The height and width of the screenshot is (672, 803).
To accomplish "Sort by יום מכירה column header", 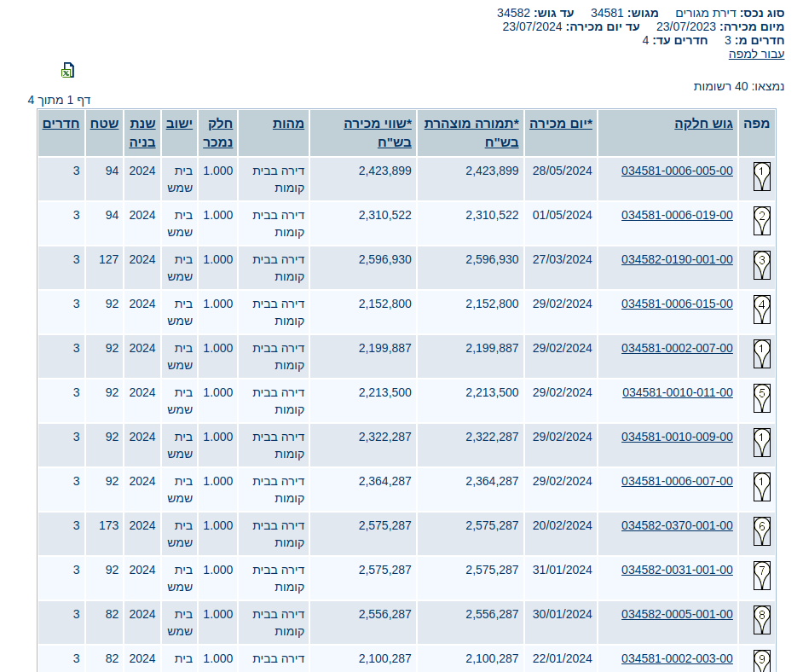I will (561, 124).
